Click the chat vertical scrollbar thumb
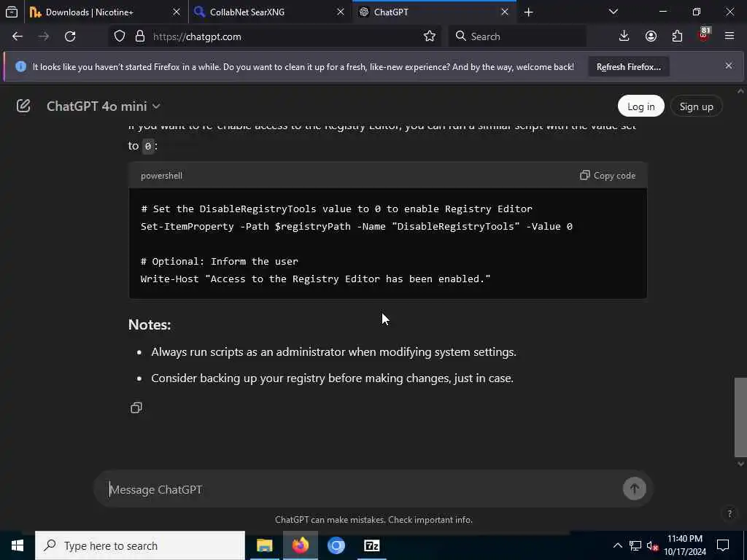The width and height of the screenshot is (747, 560). click(740, 417)
